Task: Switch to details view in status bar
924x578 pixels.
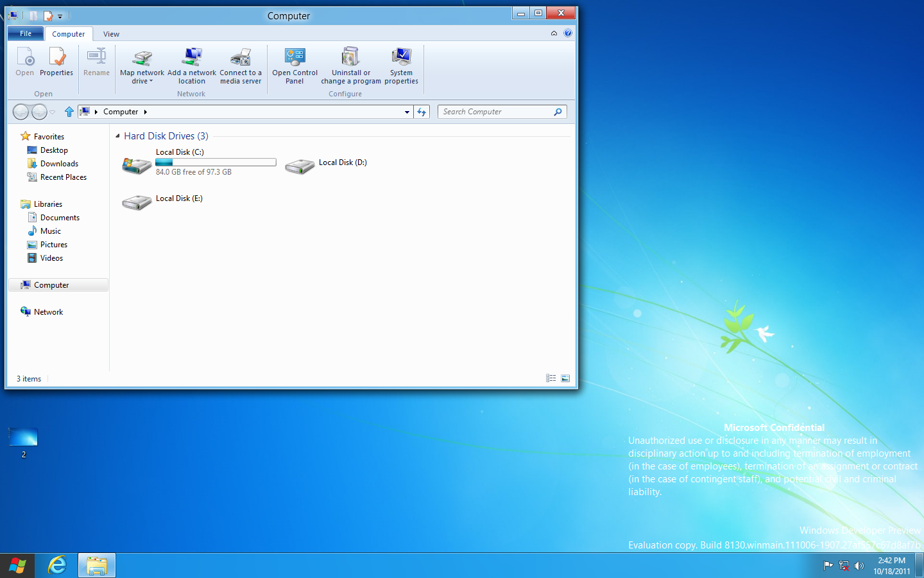Action: pyautogui.click(x=551, y=378)
